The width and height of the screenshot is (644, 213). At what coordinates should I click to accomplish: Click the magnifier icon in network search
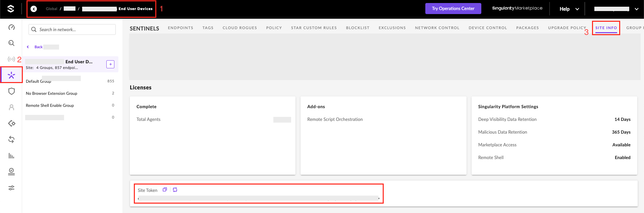click(x=34, y=29)
